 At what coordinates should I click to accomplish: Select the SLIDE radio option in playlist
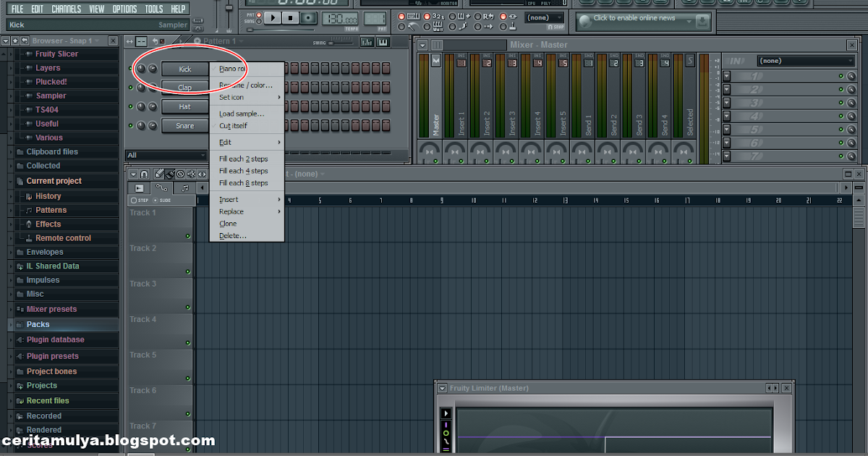coord(156,200)
